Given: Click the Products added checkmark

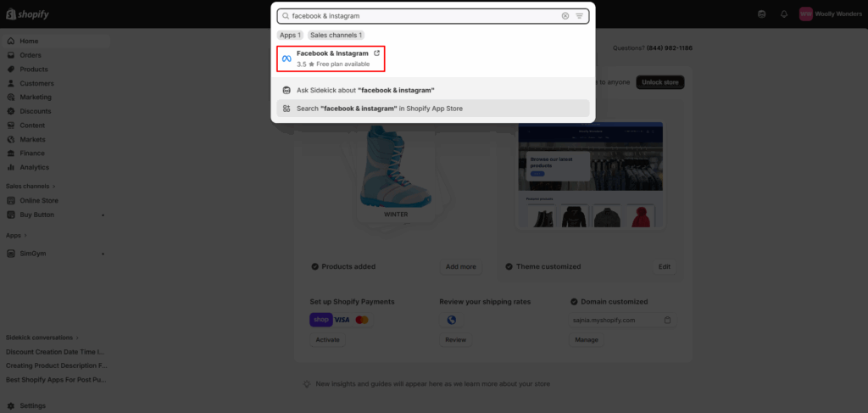Looking at the screenshot, I should (x=314, y=266).
